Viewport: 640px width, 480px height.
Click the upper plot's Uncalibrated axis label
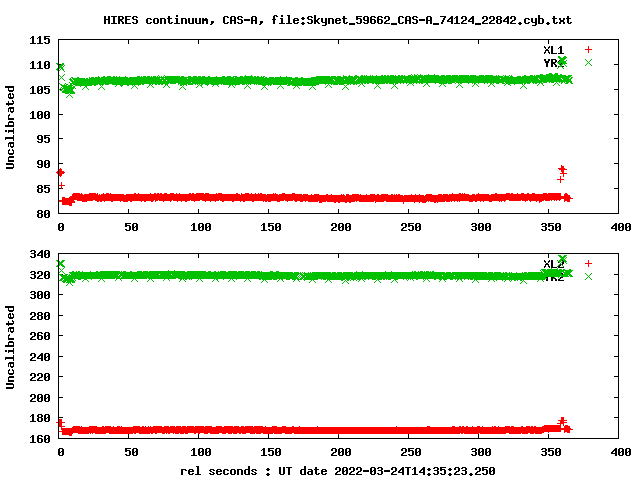click(11, 127)
